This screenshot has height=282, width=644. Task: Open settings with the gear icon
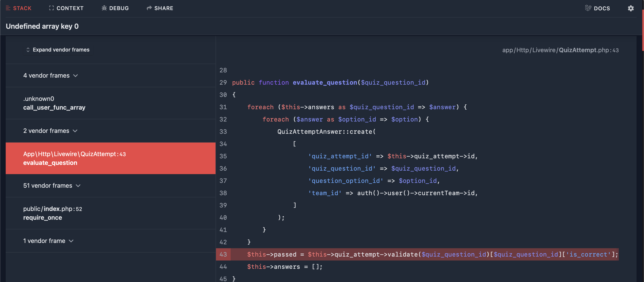[631, 8]
